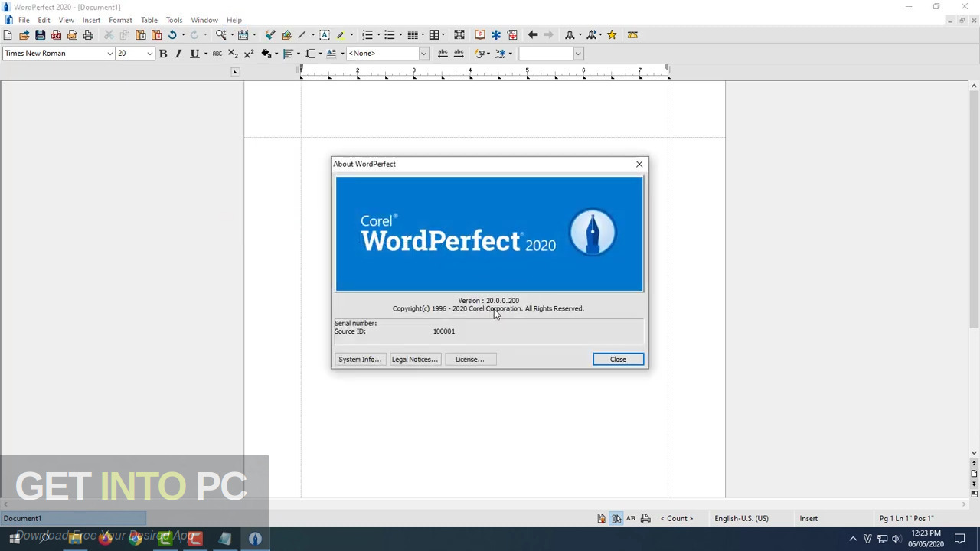Open the Help menu
Image resolution: width=980 pixels, height=551 pixels.
[234, 20]
